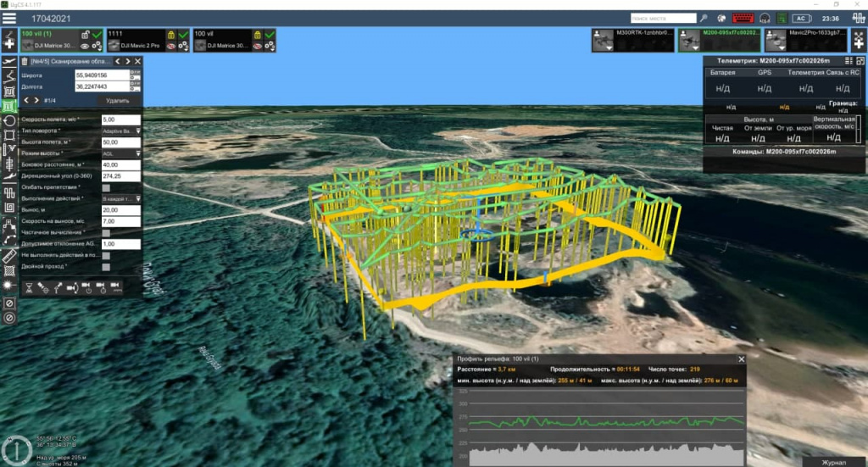Screen dimensions: 868x467
Task: Click the place search magnifier icon
Action: [704, 18]
